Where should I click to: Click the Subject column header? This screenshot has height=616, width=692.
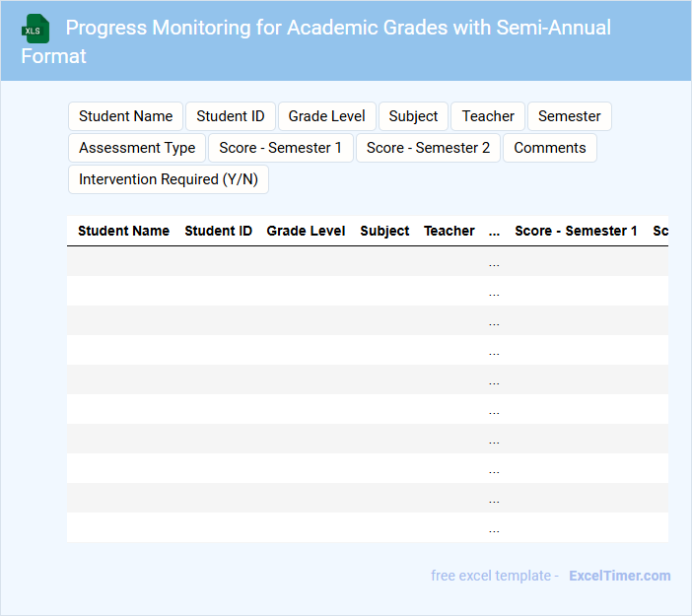coord(384,231)
